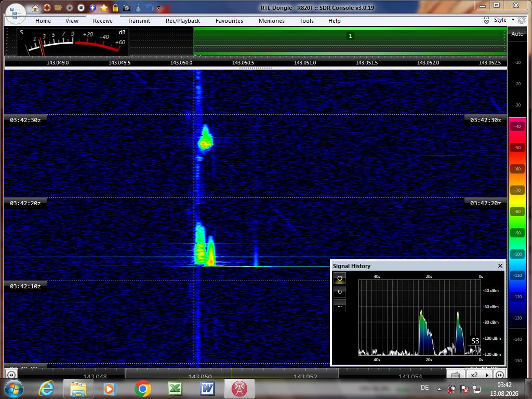
Task: Click the visible span region on bottom frequency bar
Action: [x=232, y=374]
